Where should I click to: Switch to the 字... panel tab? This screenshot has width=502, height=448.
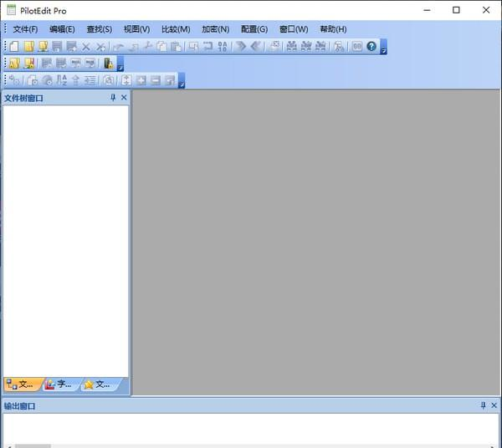(x=60, y=384)
